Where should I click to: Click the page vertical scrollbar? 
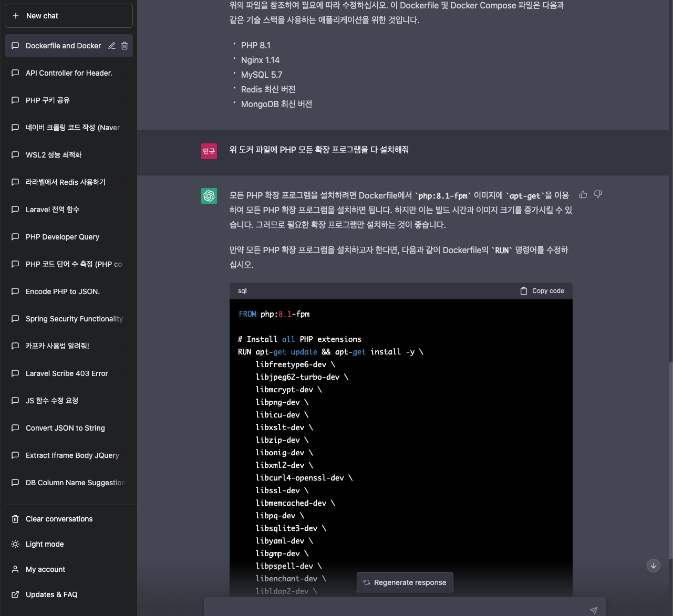click(x=670, y=461)
